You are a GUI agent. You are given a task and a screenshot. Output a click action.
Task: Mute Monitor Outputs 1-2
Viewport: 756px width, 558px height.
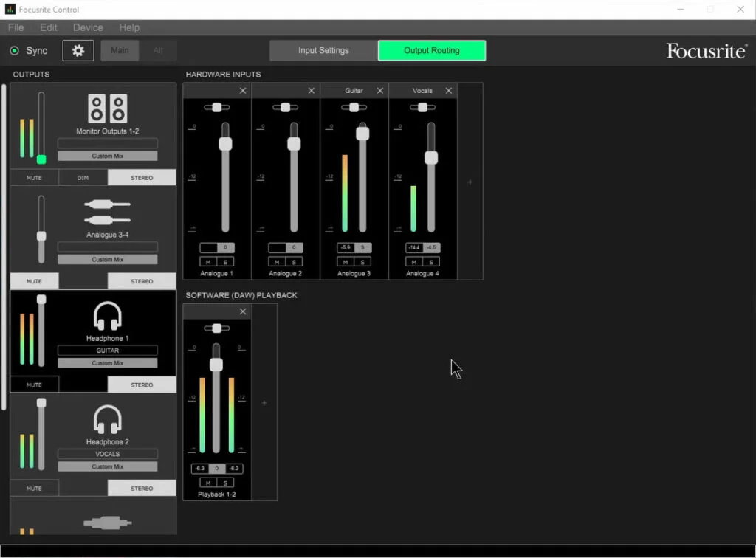click(34, 178)
